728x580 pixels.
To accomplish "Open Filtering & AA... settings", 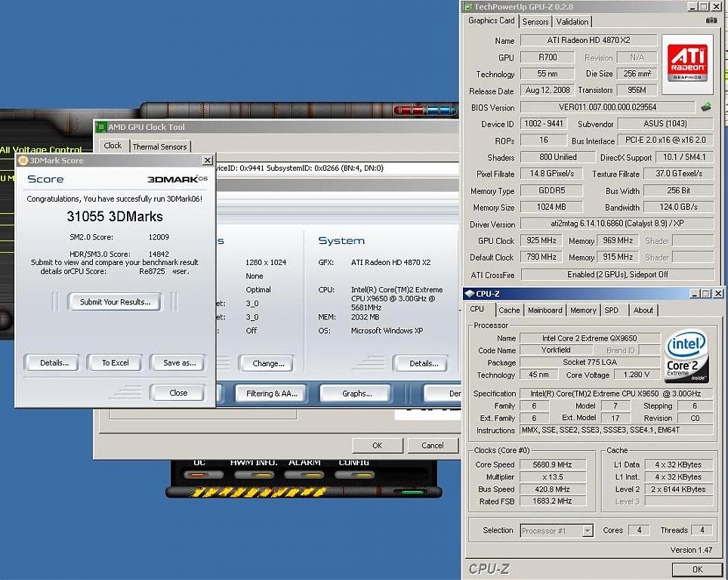I will (x=272, y=393).
